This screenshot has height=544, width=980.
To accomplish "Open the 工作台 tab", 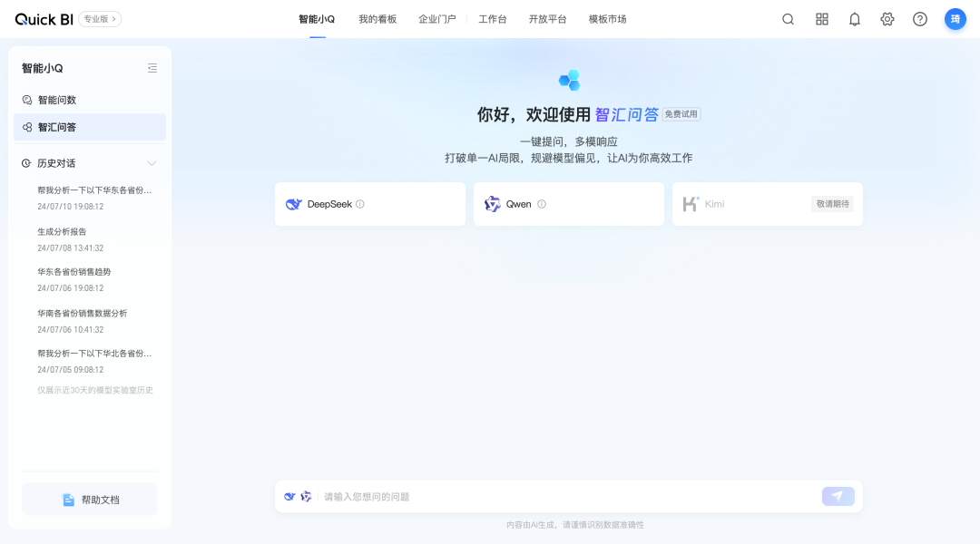I will point(493,19).
